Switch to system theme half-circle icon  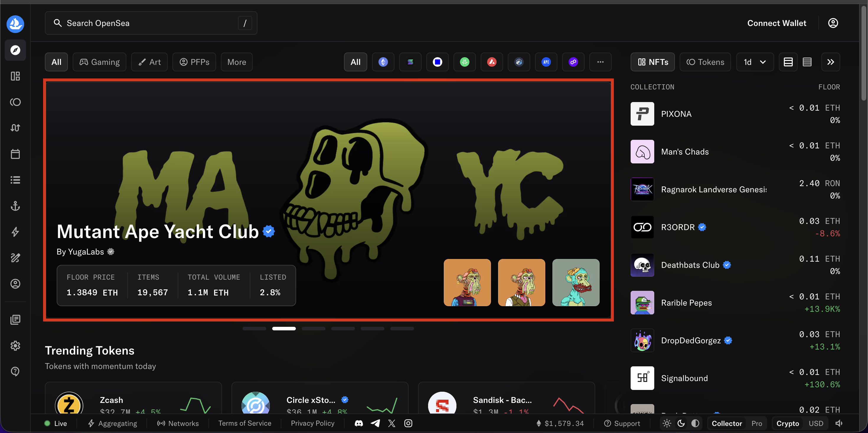[695, 423]
